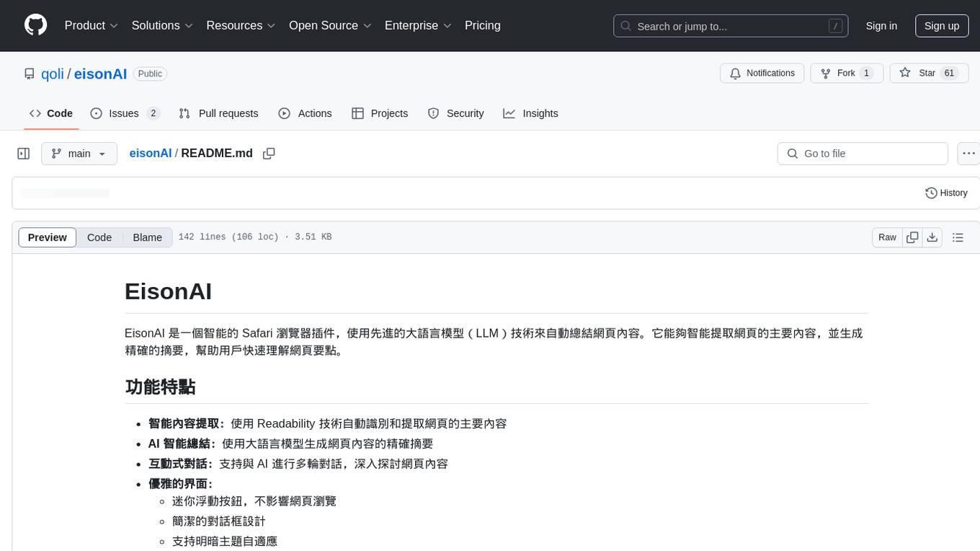Select the Preview view

[48, 237]
